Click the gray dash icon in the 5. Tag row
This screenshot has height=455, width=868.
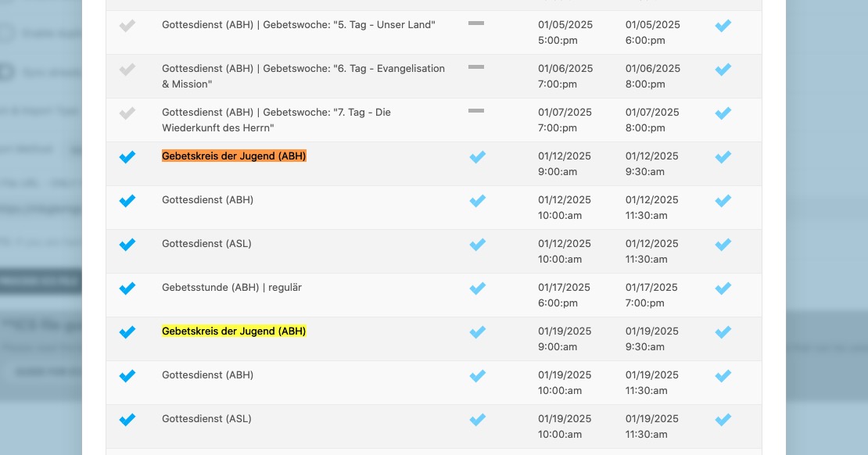476,23
